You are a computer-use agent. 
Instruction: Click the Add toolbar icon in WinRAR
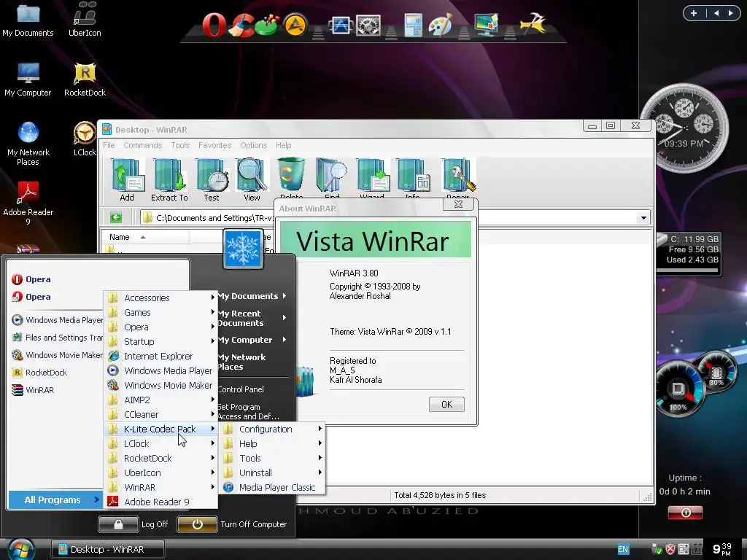pos(127,180)
